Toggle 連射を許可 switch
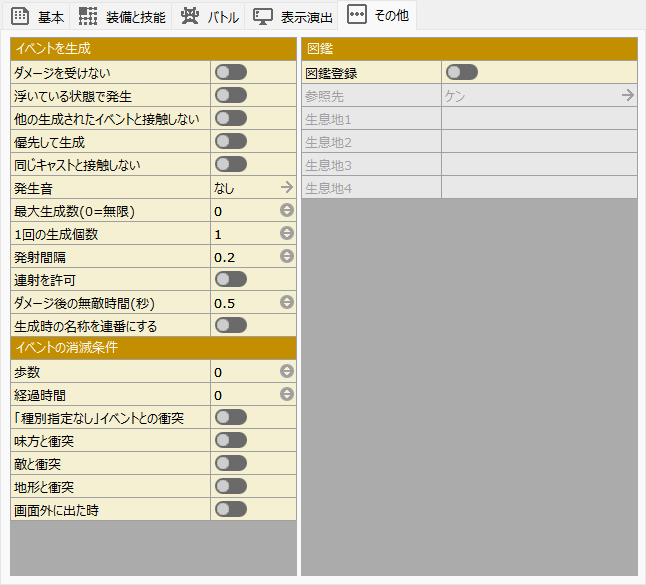The height and width of the screenshot is (585, 646). tap(231, 279)
